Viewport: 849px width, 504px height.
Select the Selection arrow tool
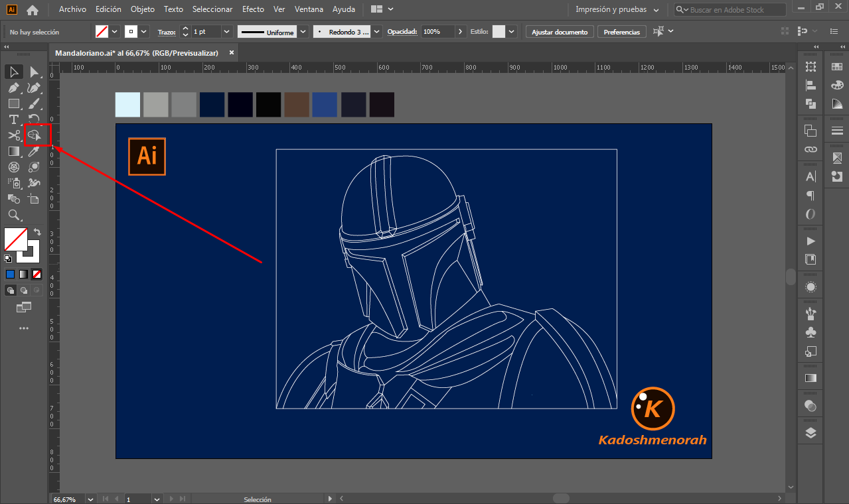point(13,72)
